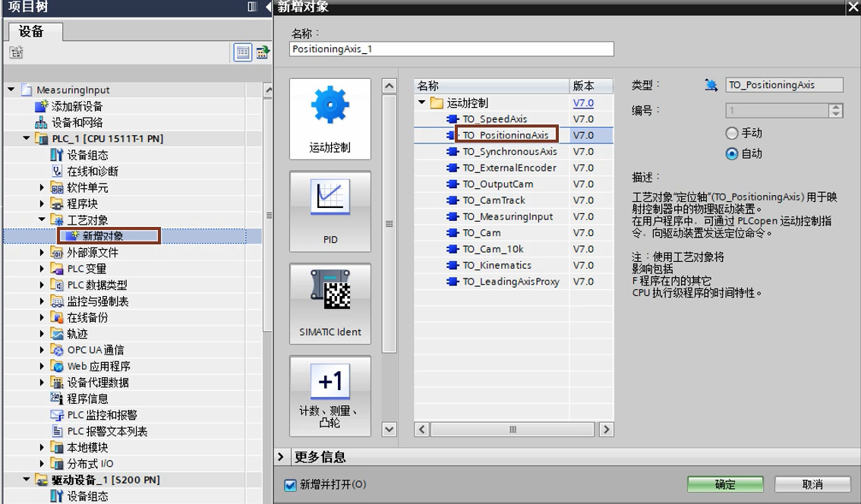Collapse the 运动控制 folder in the list
Screen dimensions: 861x504
click(422, 102)
